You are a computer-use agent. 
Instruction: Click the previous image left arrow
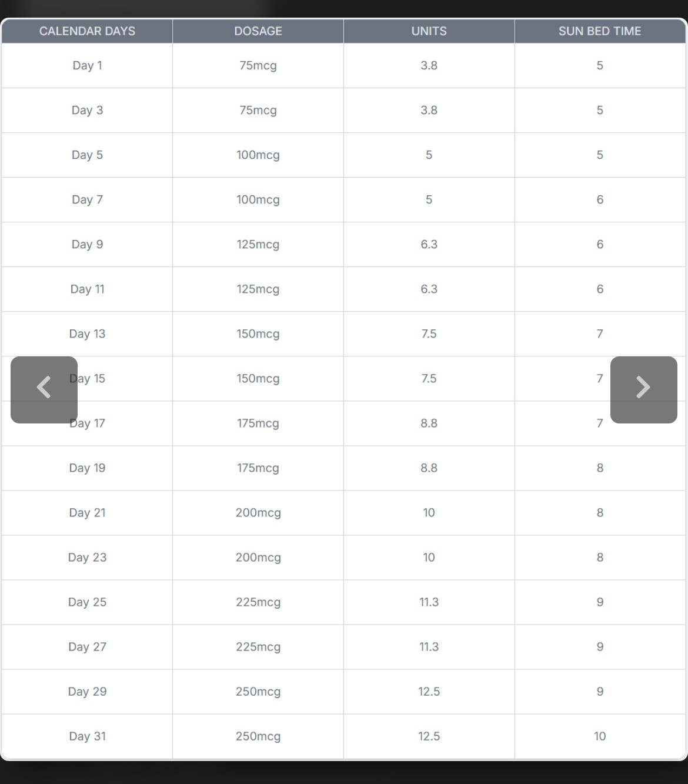44,389
